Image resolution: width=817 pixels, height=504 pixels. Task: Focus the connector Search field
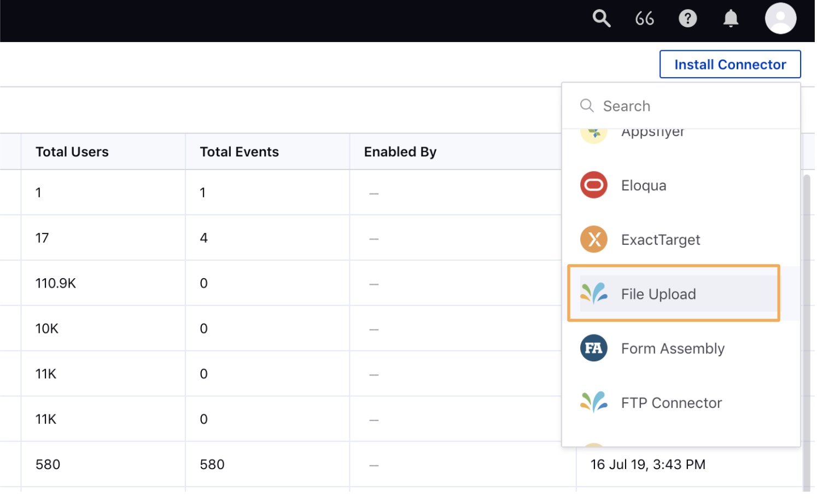tap(681, 106)
